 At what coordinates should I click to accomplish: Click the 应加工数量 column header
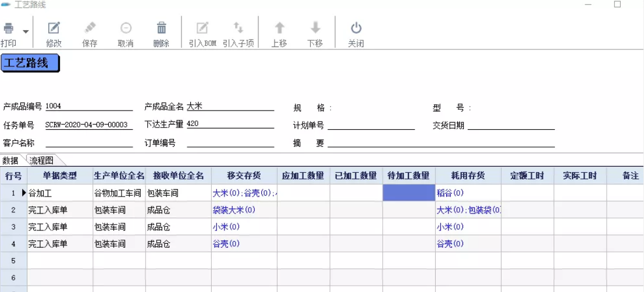click(304, 176)
